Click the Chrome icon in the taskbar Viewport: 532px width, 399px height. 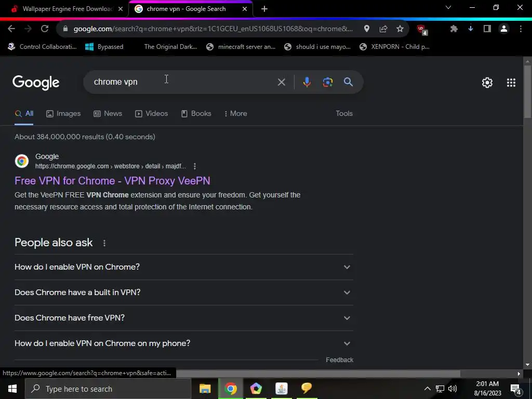(x=230, y=389)
